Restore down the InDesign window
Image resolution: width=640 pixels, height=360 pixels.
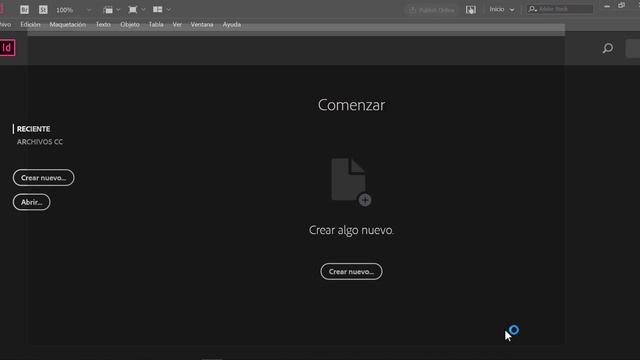[622, 5]
